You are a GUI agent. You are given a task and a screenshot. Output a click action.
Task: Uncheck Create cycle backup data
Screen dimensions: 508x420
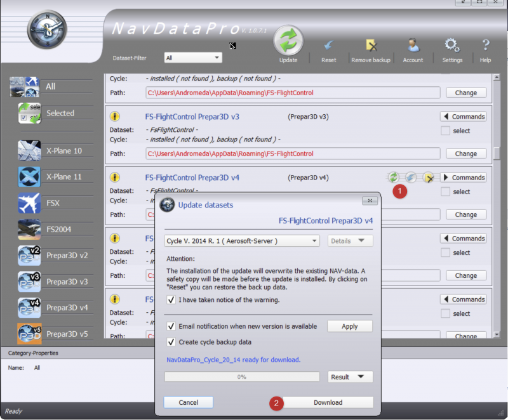point(171,342)
